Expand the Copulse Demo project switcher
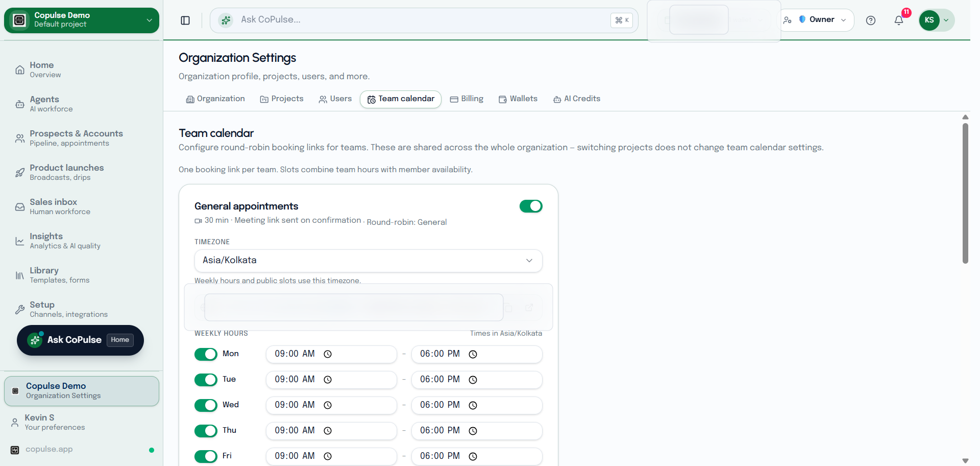This screenshot has height=466, width=980. pyautogui.click(x=82, y=20)
